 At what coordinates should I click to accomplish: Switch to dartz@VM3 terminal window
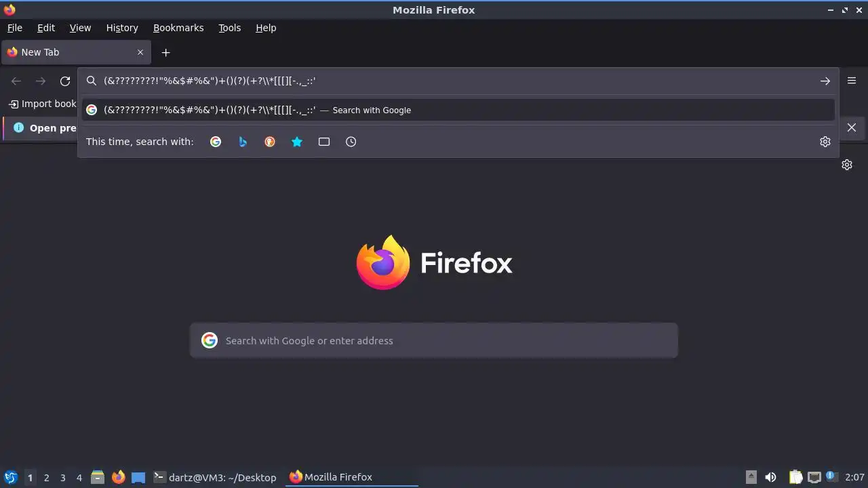tap(215, 477)
